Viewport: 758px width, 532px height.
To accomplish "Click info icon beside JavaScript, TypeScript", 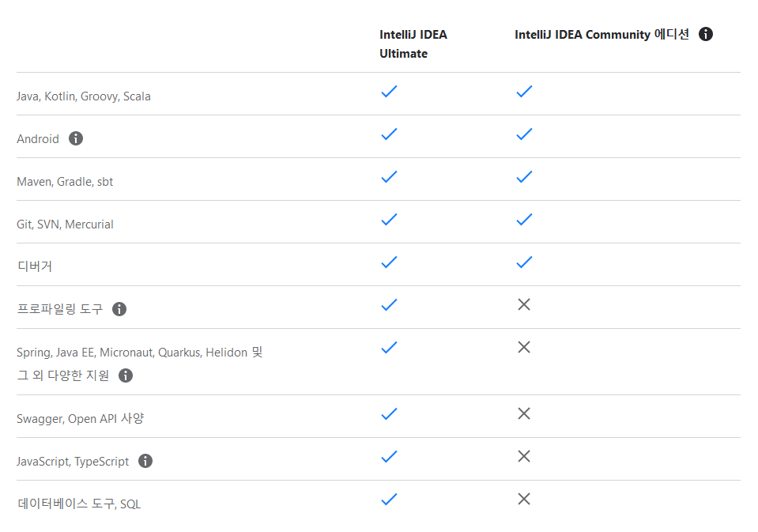I will [145, 461].
